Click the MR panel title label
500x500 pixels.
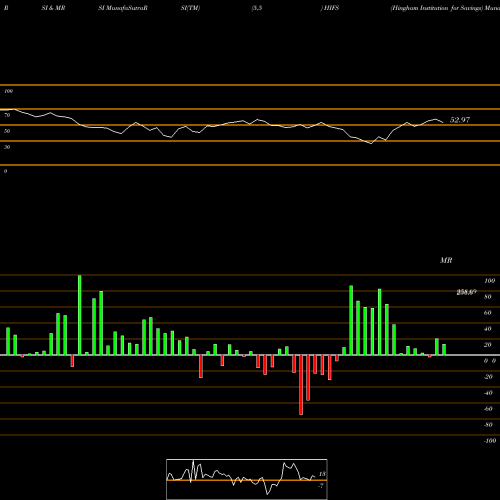446,260
